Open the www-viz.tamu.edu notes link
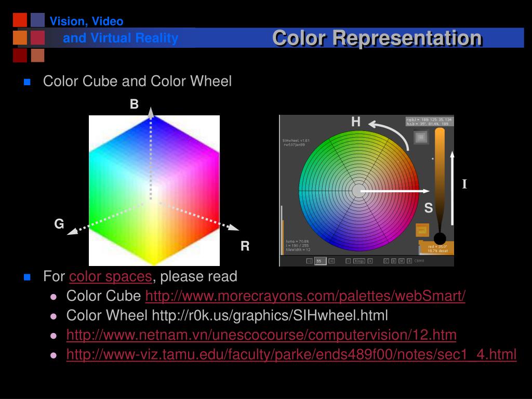Screen dimensions: 532x399 [291, 354]
